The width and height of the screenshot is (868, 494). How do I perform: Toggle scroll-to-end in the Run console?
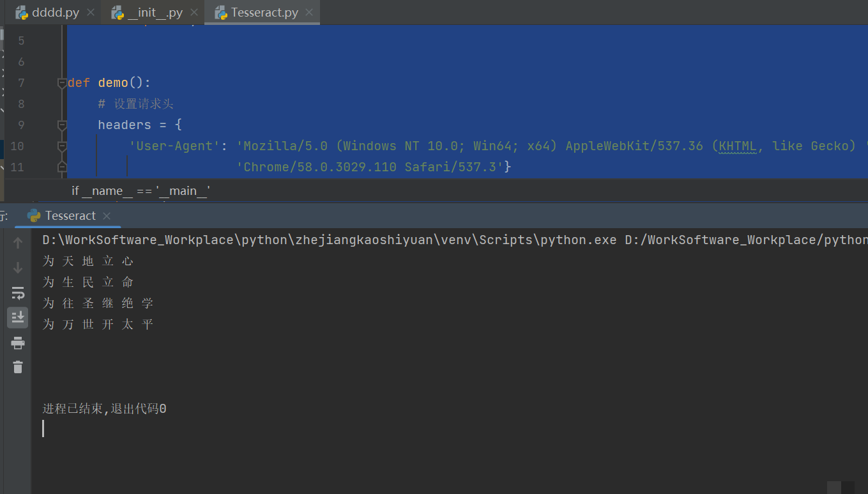18,317
